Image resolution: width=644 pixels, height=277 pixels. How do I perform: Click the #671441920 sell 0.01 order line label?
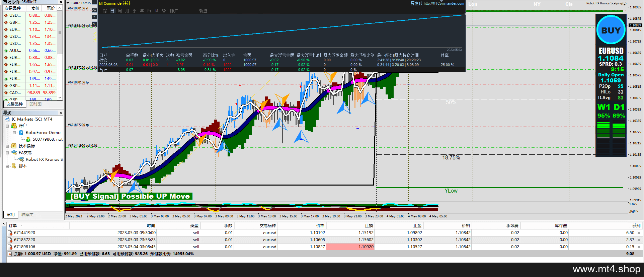pos(83,146)
